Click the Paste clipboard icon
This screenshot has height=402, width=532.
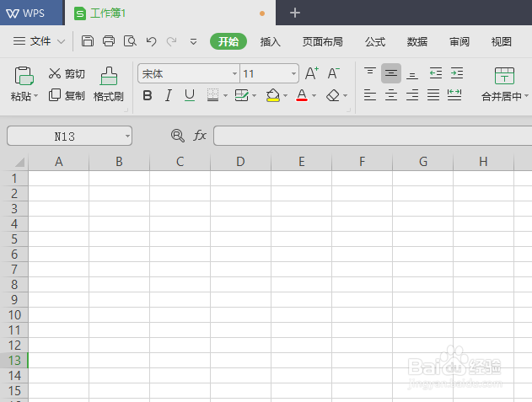click(x=24, y=75)
